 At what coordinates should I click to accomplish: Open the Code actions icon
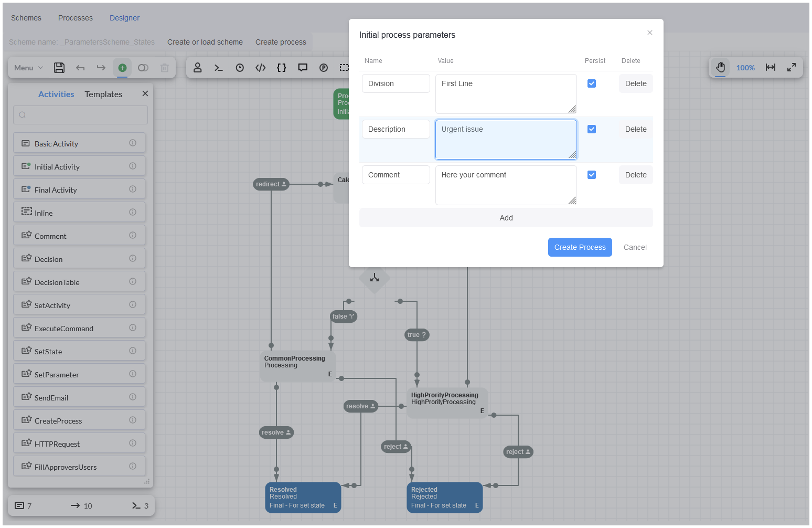coord(261,68)
